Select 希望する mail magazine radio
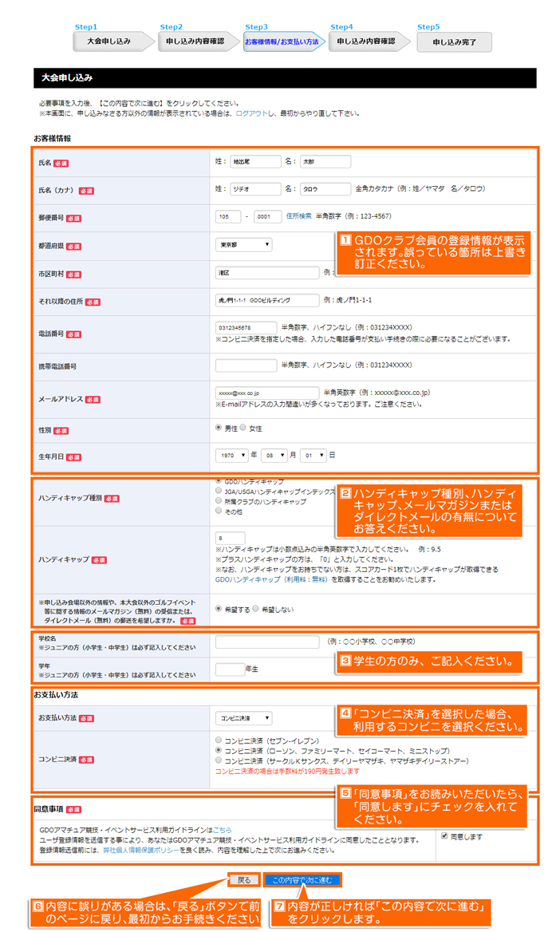This screenshot has height=932, width=560. (219, 609)
